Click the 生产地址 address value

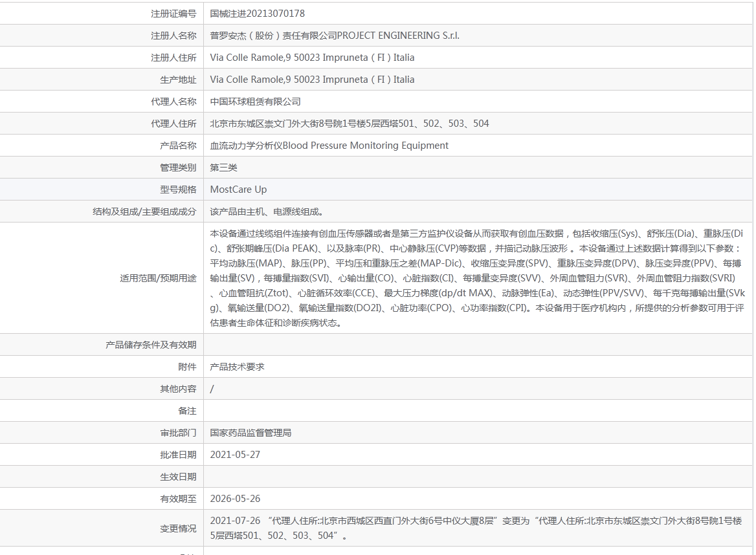[312, 80]
